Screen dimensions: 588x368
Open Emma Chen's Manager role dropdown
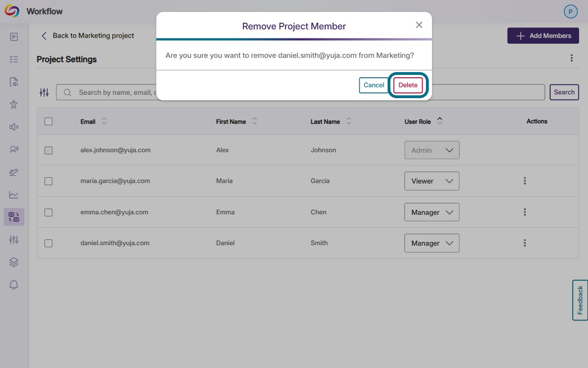[432, 212]
